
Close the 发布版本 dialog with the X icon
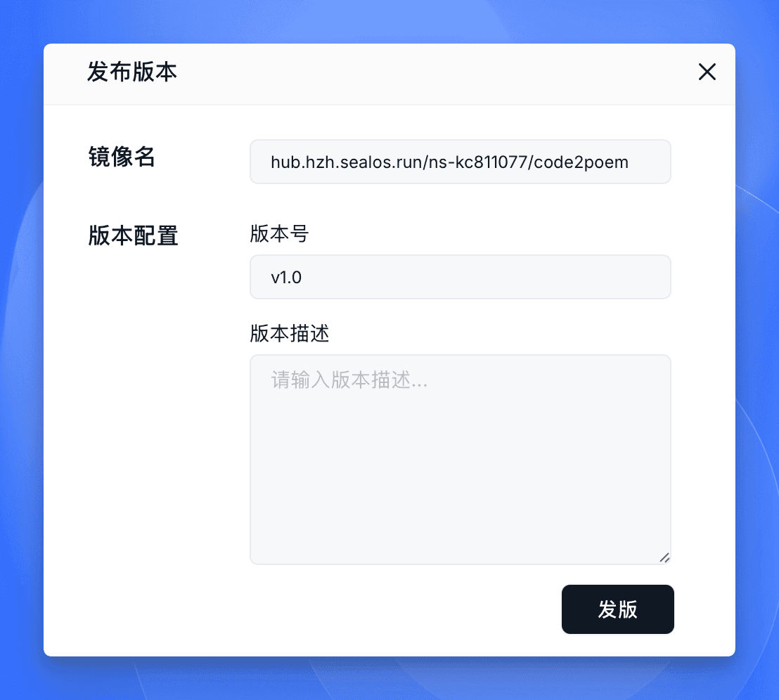pos(707,72)
